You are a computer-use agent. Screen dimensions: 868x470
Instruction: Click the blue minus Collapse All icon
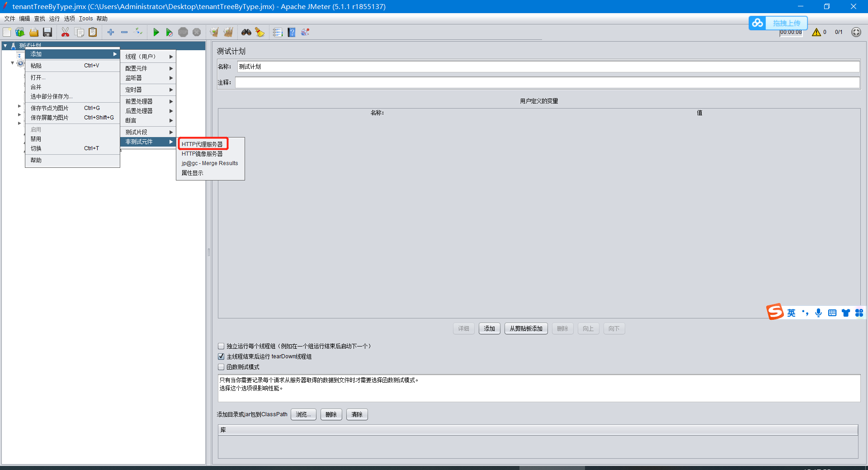(x=124, y=32)
